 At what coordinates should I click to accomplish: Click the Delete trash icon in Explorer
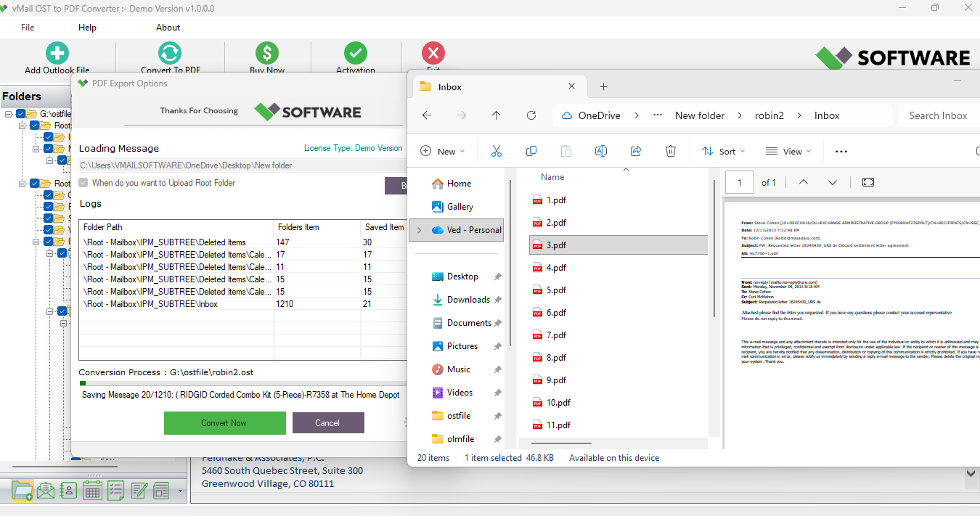point(671,151)
